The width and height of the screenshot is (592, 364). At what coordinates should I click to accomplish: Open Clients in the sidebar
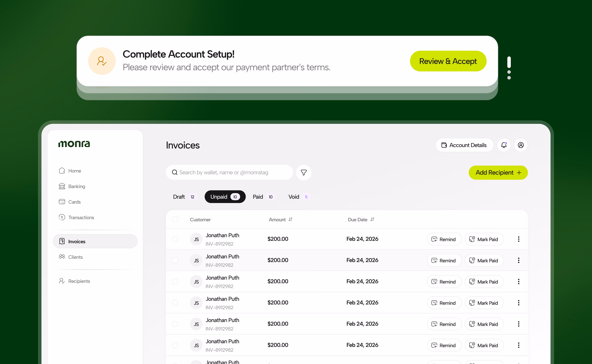71,257
